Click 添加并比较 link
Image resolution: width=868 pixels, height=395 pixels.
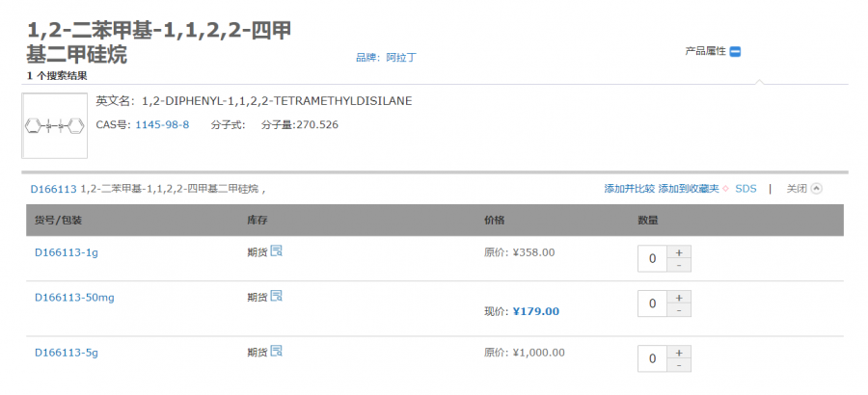(x=629, y=189)
